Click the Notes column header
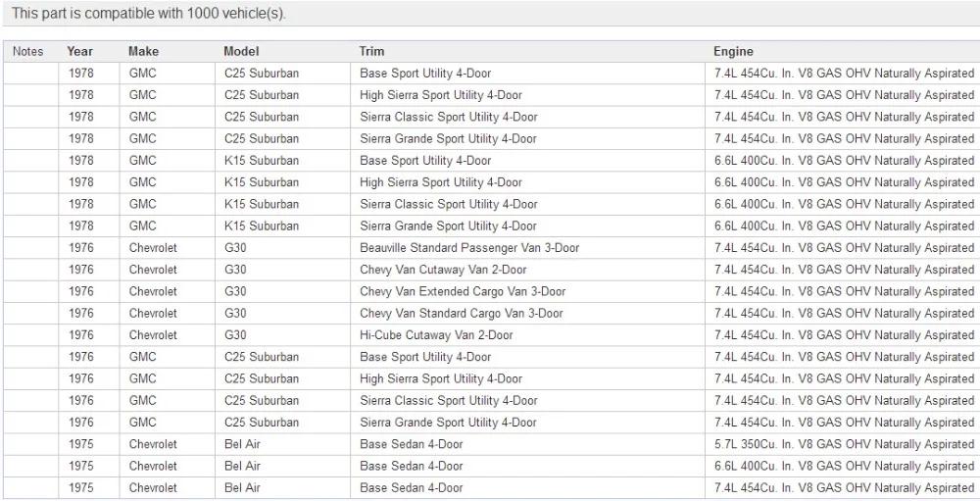Viewport: 980px width, 501px height. 28,51
